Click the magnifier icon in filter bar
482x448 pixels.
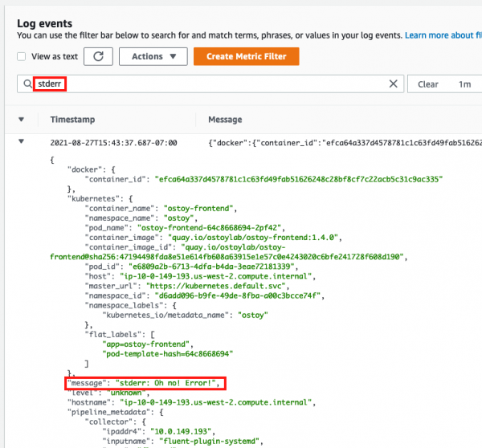27,83
